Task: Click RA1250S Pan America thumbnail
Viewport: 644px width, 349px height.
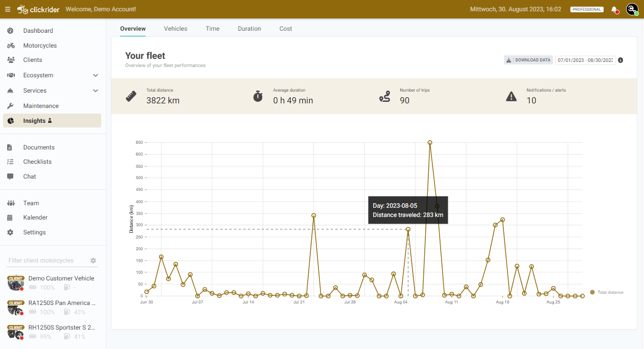Action: (x=16, y=308)
